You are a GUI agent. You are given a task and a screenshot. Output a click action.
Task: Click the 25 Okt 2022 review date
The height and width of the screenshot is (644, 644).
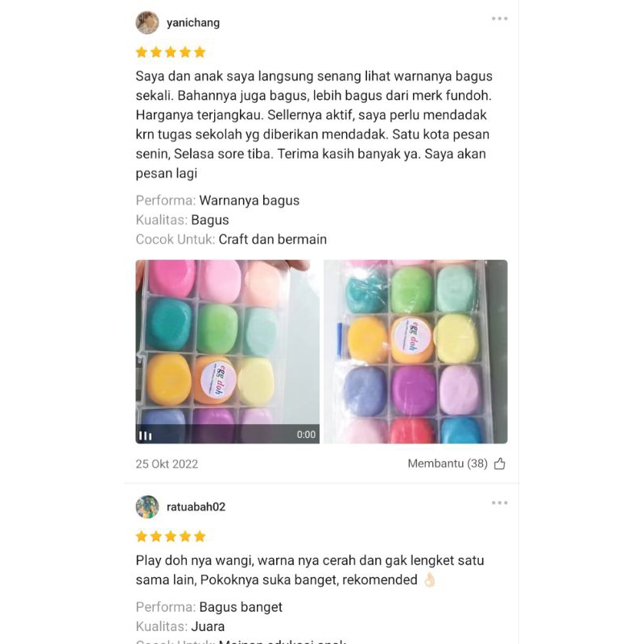(x=167, y=464)
